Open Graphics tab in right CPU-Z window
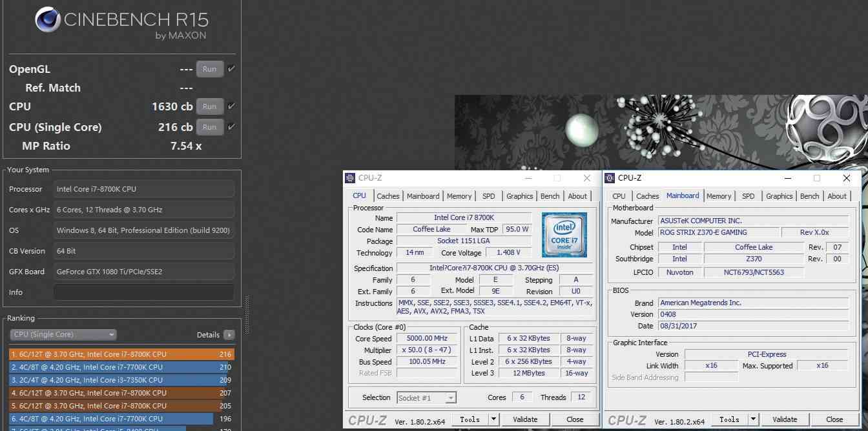 click(779, 196)
